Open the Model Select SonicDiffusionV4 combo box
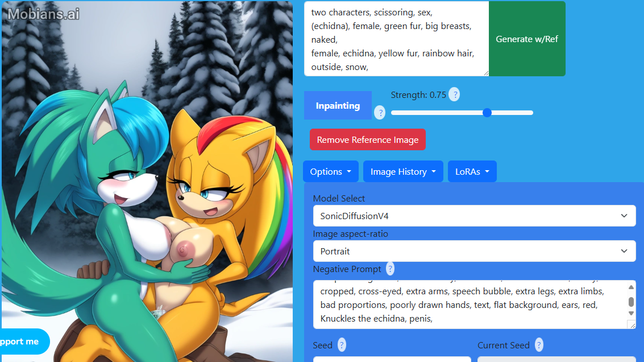 [475, 216]
